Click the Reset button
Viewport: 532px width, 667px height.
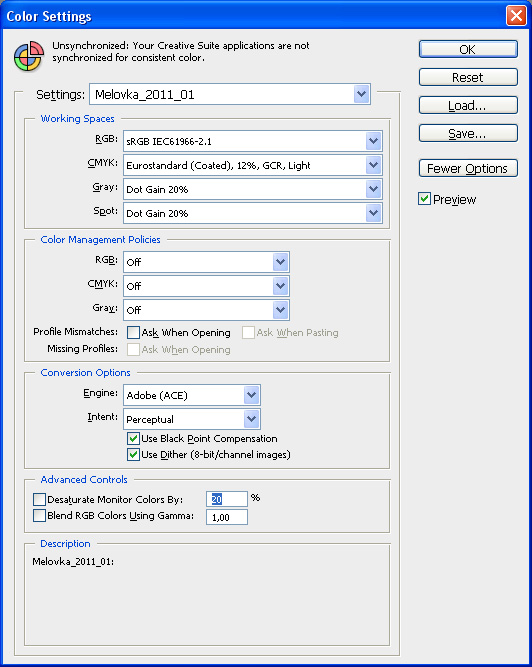(x=468, y=77)
